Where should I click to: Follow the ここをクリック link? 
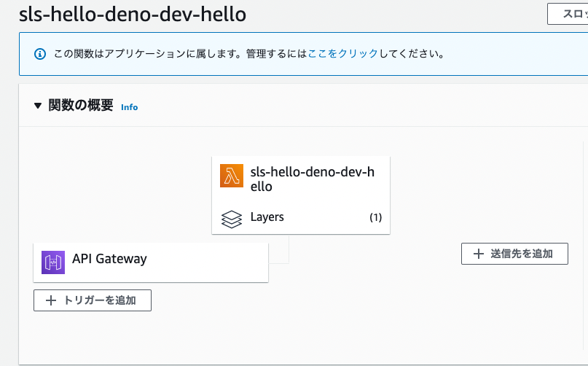342,54
